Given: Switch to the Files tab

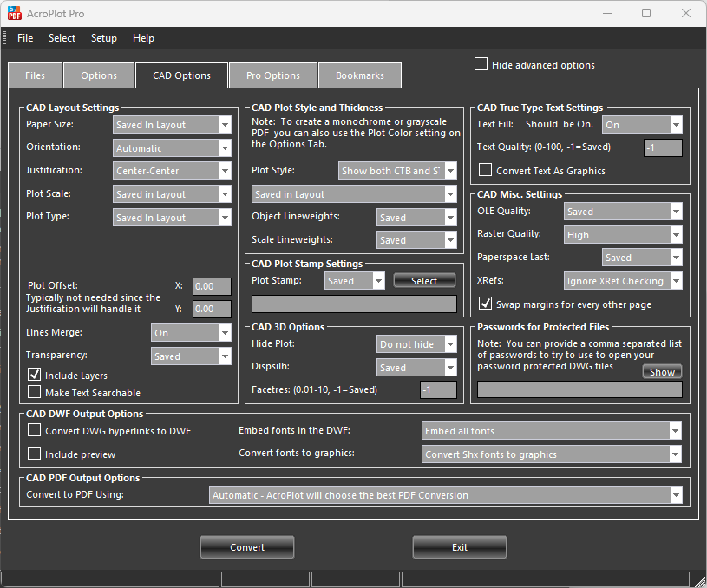Looking at the screenshot, I should (x=36, y=75).
